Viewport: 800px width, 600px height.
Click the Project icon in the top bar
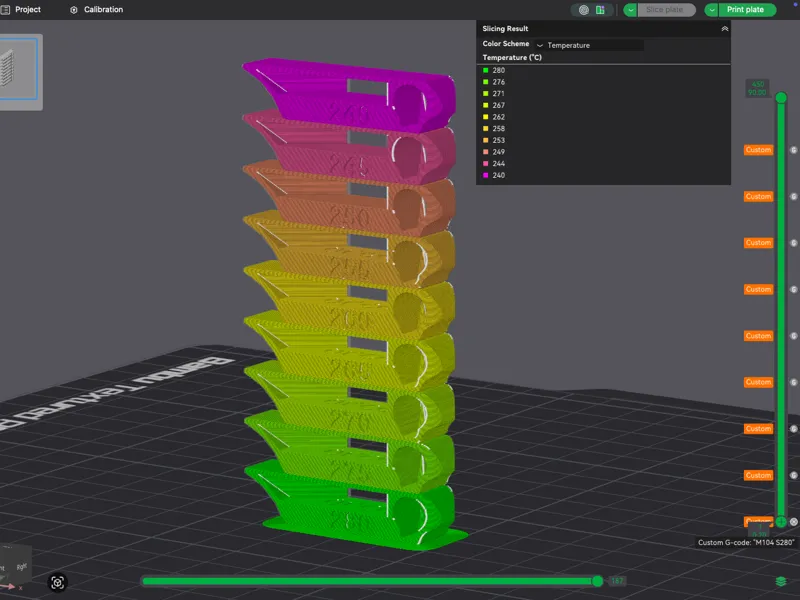click(6, 10)
